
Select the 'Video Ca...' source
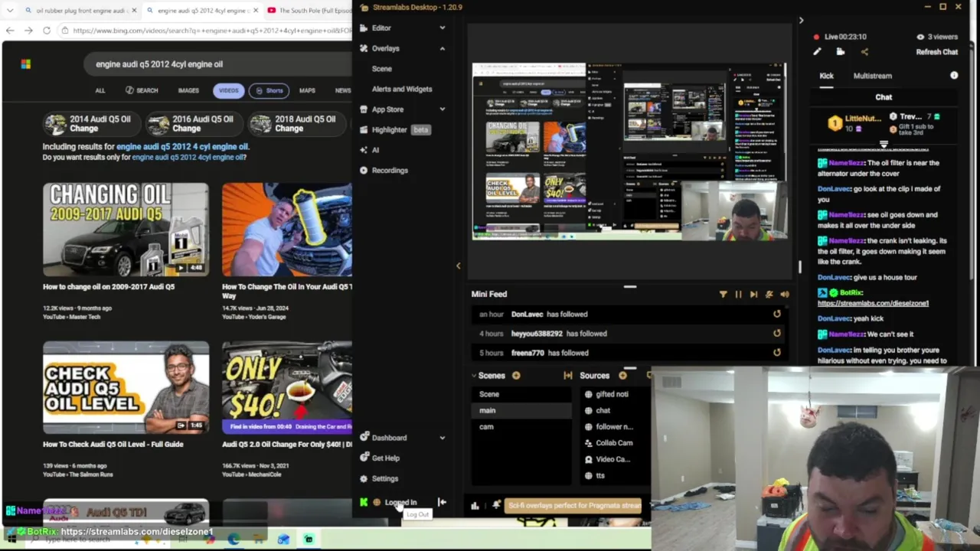pos(612,459)
